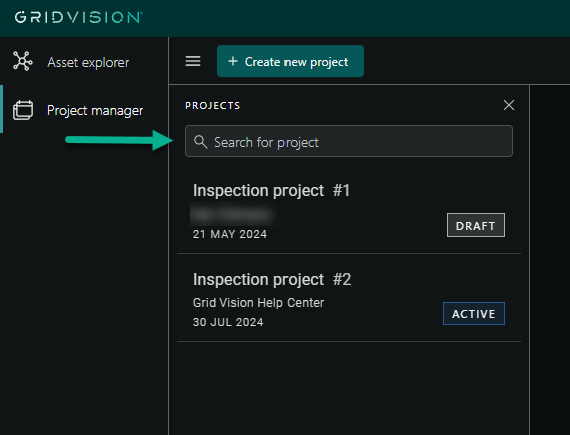Open Inspection project #1 title
This screenshot has height=435, width=570.
[271, 190]
